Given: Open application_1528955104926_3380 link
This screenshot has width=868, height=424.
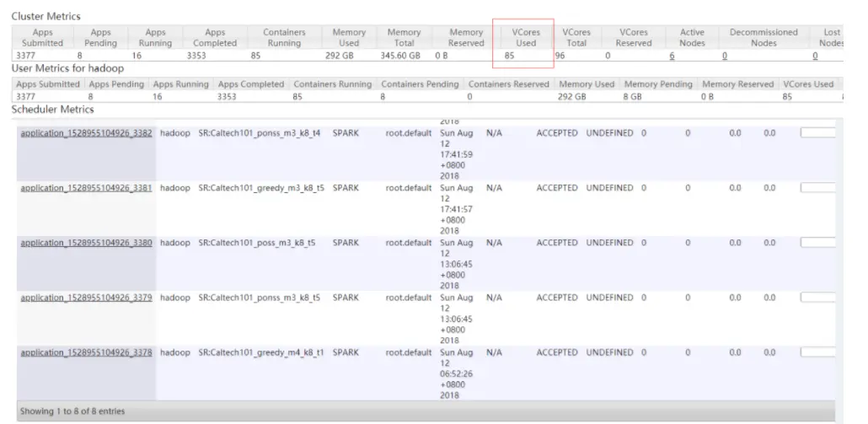Looking at the screenshot, I should point(86,243).
